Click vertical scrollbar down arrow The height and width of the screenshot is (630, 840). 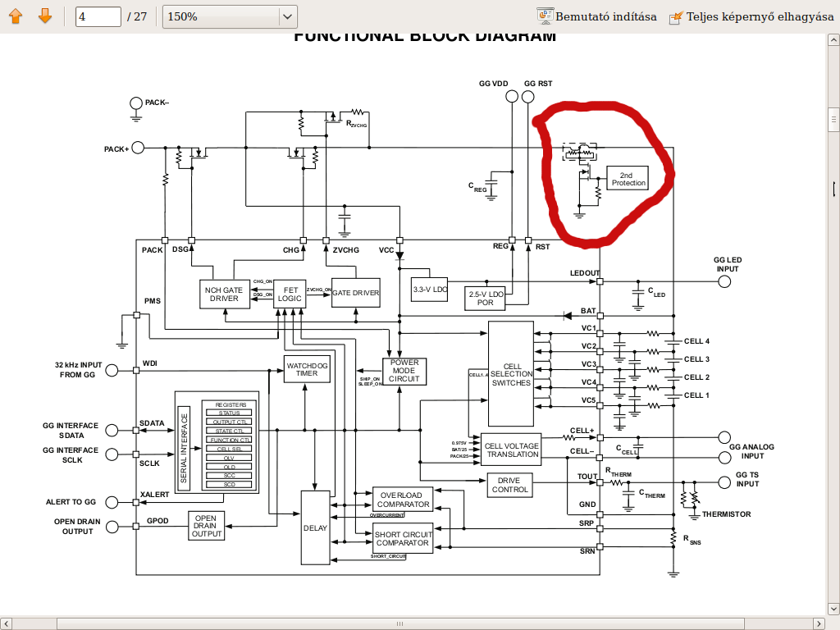point(833,609)
